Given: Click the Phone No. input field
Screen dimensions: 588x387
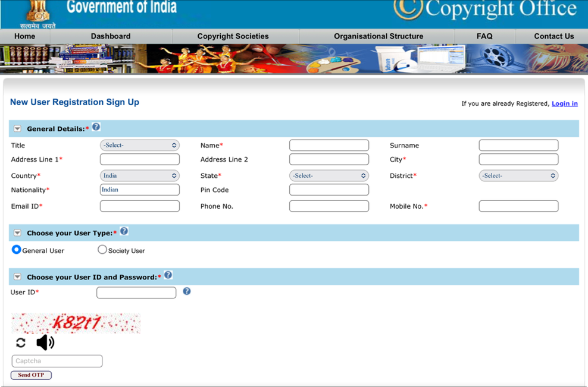Looking at the screenshot, I should [x=329, y=206].
